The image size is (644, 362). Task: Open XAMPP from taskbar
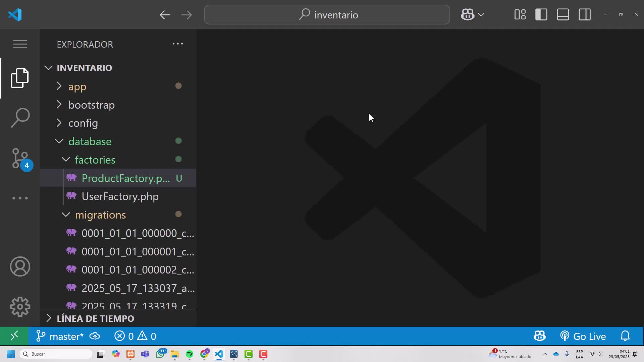coord(130,354)
